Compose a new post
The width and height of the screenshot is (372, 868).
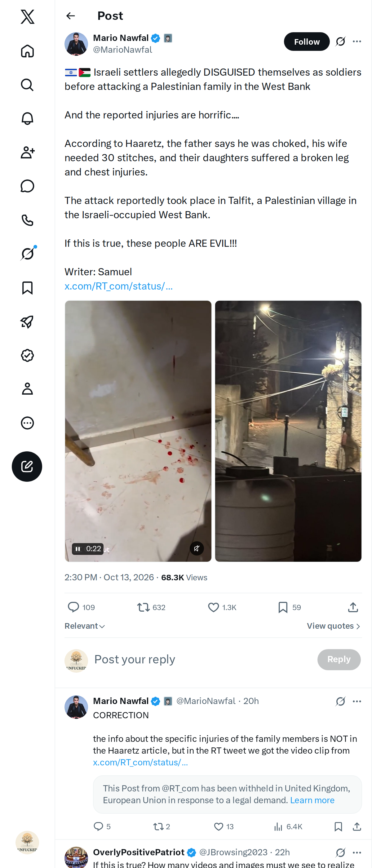[x=27, y=466]
